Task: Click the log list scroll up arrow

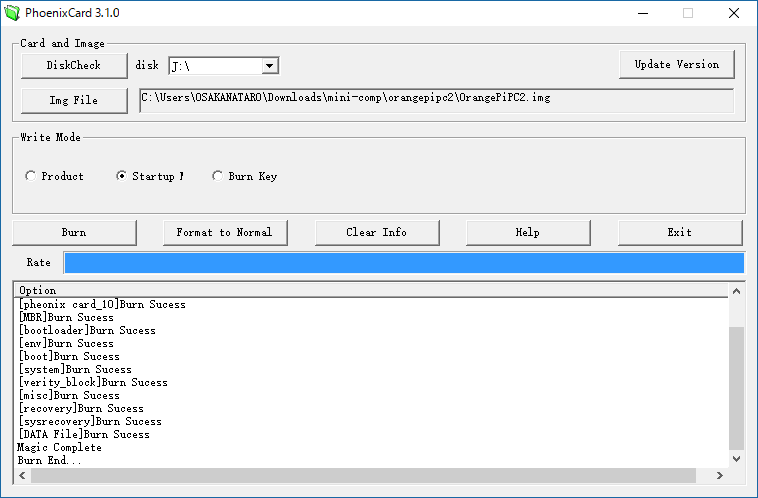Action: [x=736, y=291]
